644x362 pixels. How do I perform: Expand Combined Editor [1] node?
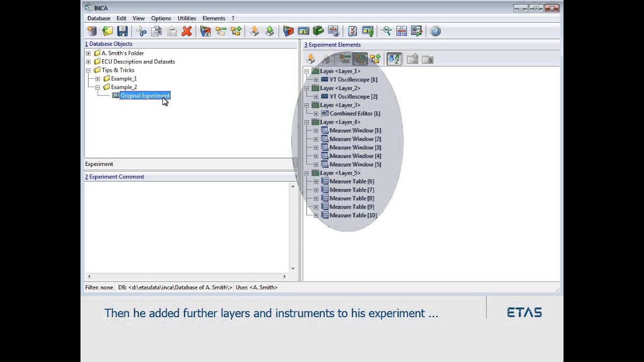(316, 114)
